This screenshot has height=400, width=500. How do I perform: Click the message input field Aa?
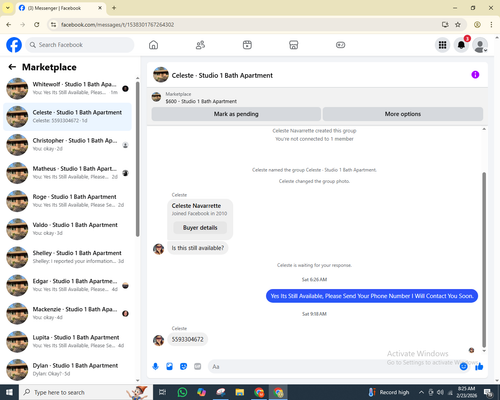point(333,367)
